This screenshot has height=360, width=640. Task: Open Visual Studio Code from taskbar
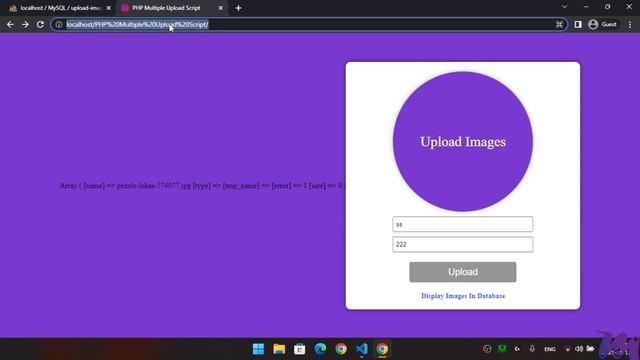point(362,349)
